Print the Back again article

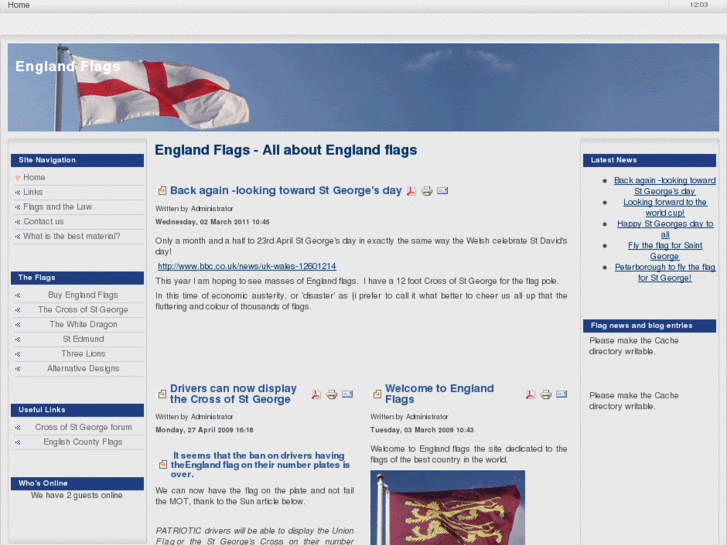(x=427, y=191)
